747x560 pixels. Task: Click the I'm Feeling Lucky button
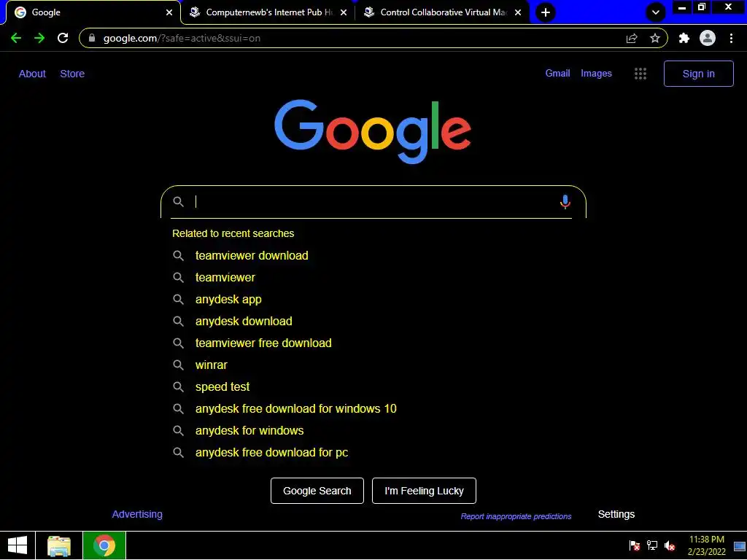424,491
